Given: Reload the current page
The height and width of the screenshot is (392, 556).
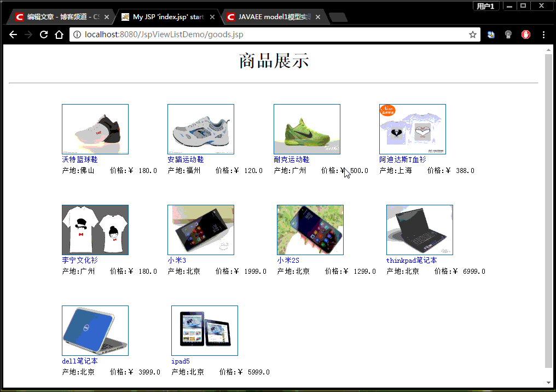Looking at the screenshot, I should click(x=44, y=34).
